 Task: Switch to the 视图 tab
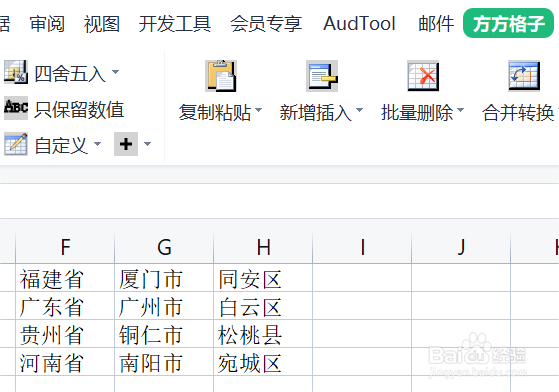102,24
